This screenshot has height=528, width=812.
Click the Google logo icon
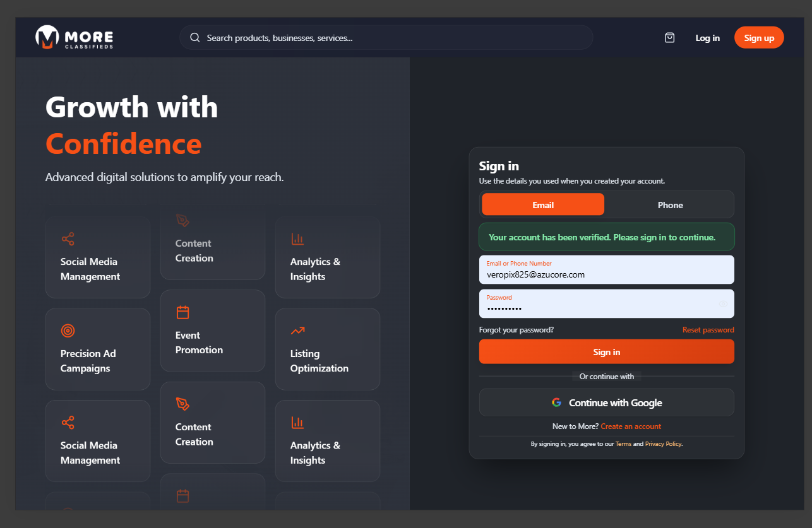[x=556, y=402]
